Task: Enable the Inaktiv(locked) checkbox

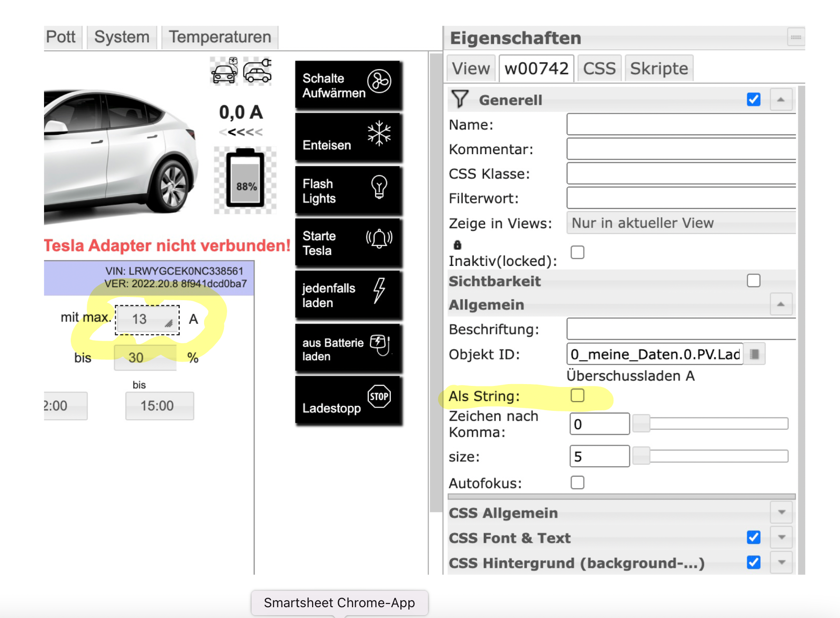Action: [x=578, y=252]
